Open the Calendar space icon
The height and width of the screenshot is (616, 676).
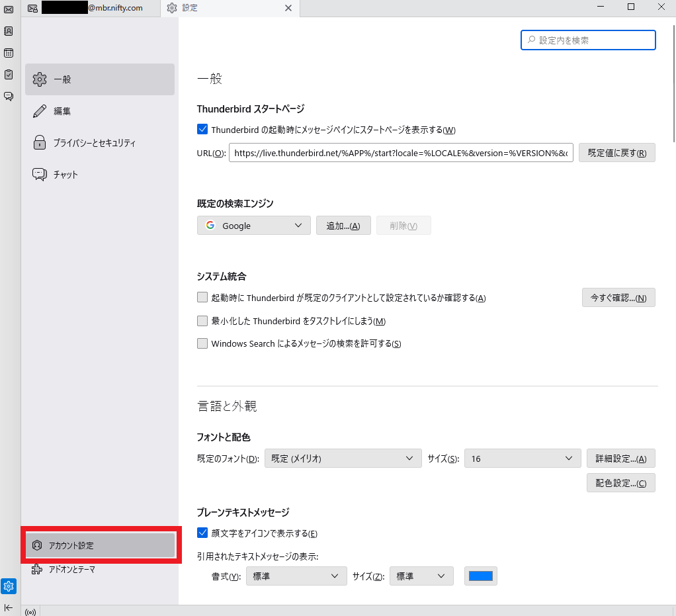click(x=9, y=53)
